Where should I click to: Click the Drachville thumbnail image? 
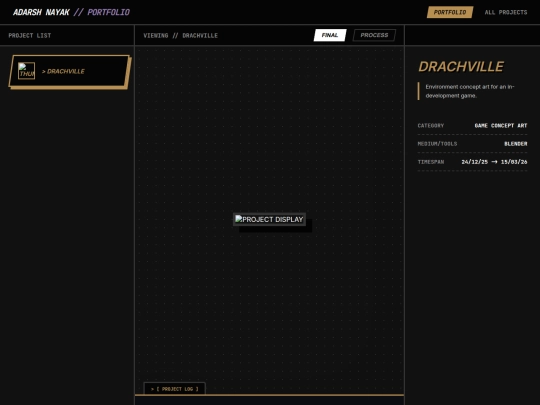pyautogui.click(x=27, y=71)
